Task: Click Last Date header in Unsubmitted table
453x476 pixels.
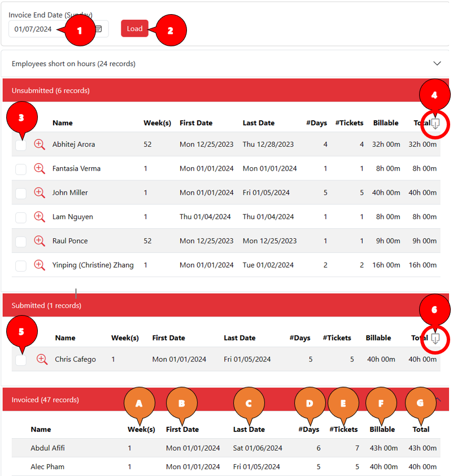Action: click(x=258, y=123)
